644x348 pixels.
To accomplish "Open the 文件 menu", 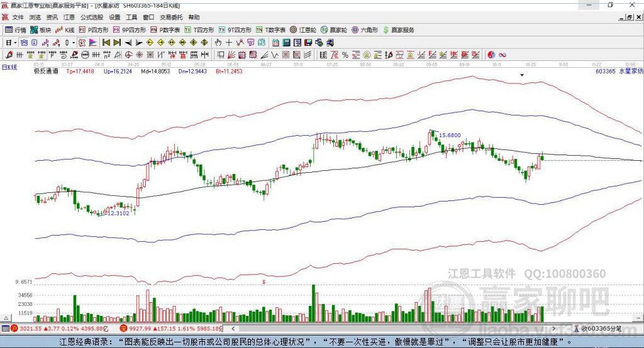I will (x=18, y=17).
